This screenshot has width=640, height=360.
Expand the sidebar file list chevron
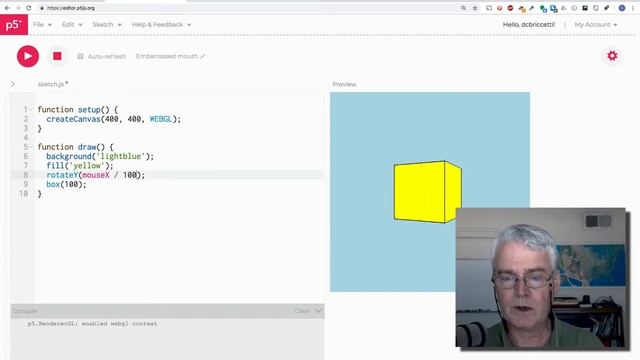point(13,84)
